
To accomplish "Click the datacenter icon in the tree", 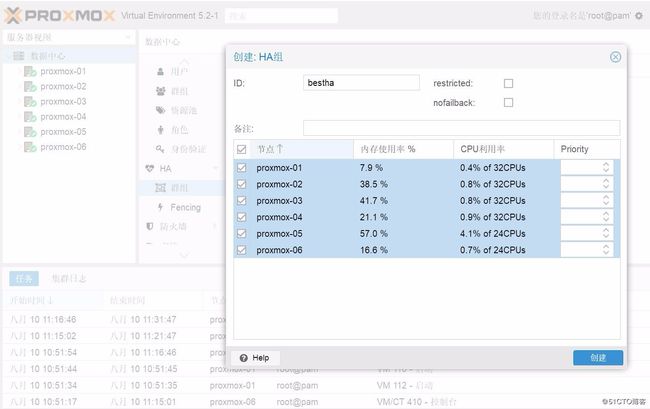I will (18, 56).
